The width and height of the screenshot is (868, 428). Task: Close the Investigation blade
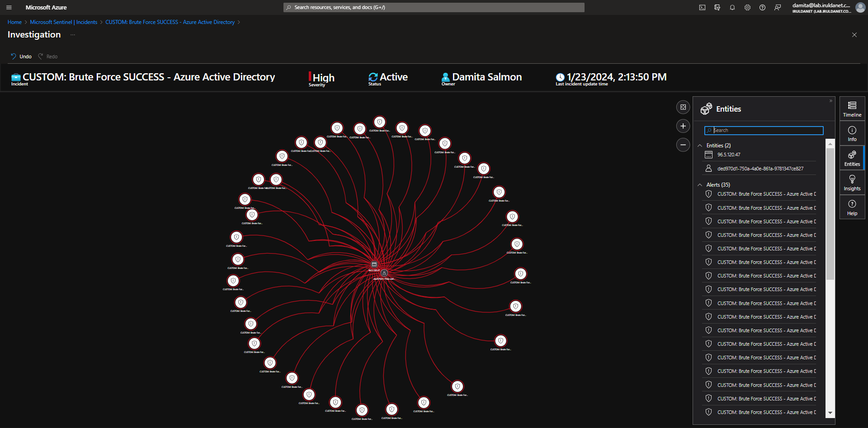coord(854,35)
